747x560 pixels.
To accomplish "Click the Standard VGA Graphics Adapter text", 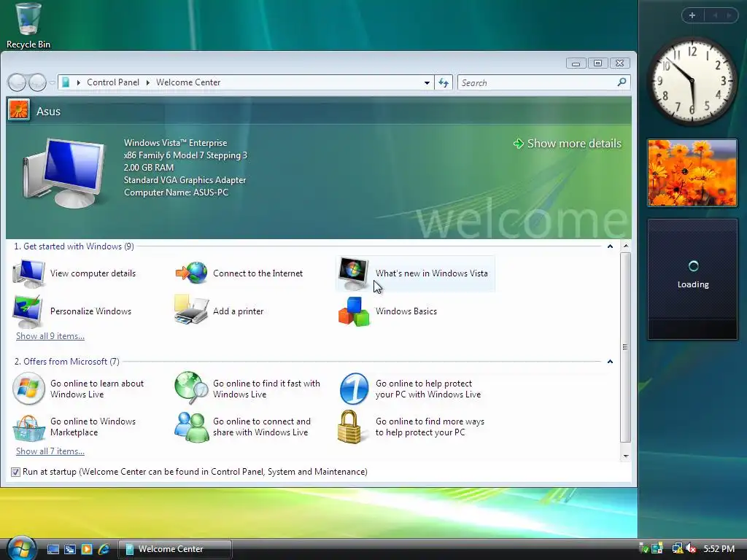I will tap(185, 180).
